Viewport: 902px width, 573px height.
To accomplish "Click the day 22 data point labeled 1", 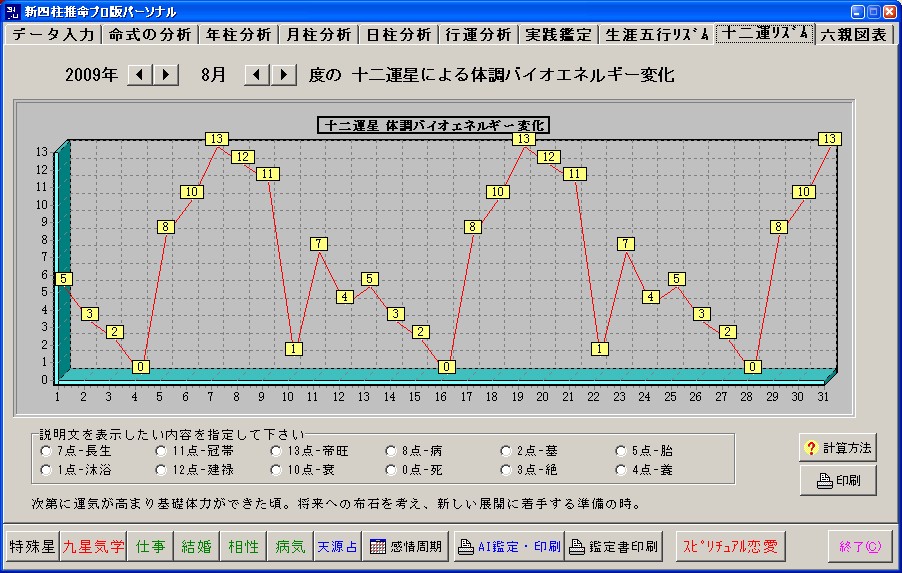I will pyautogui.click(x=599, y=349).
